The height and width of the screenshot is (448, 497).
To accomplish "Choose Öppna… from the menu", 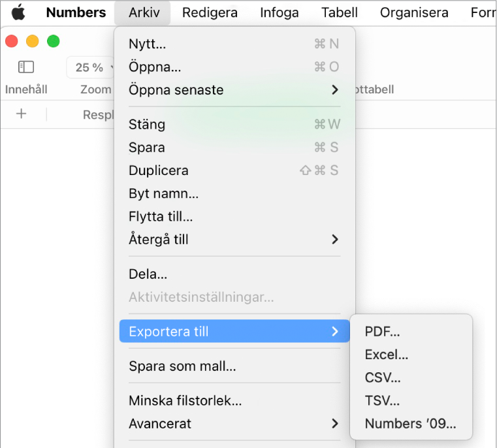I will click(x=234, y=67).
